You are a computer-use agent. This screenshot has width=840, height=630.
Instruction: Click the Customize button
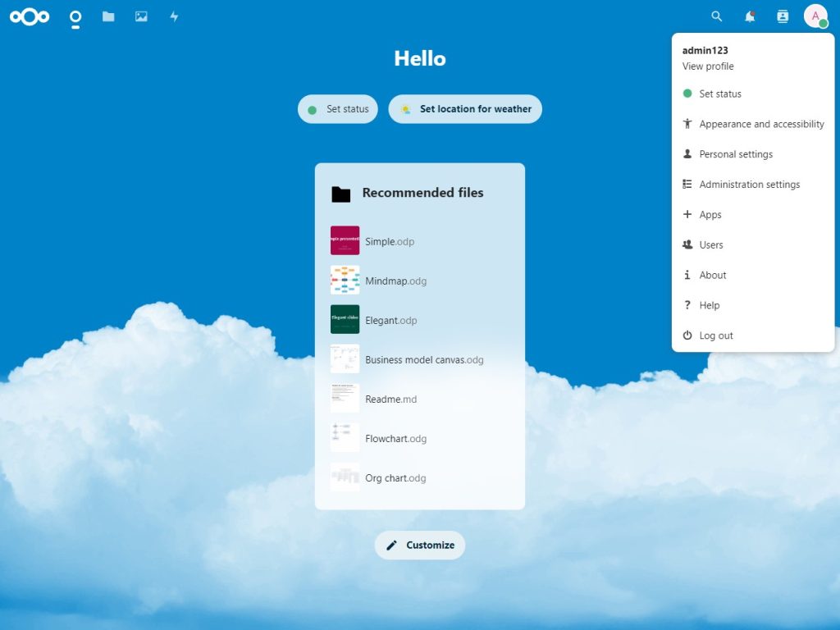click(x=419, y=545)
